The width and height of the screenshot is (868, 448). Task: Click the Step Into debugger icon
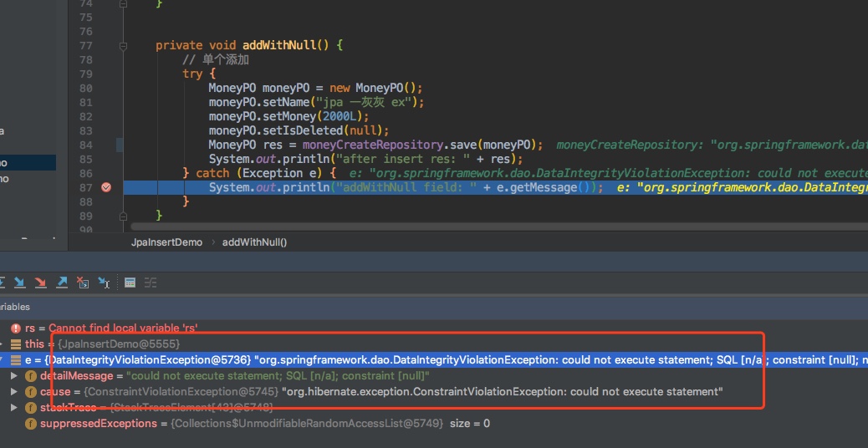19,283
